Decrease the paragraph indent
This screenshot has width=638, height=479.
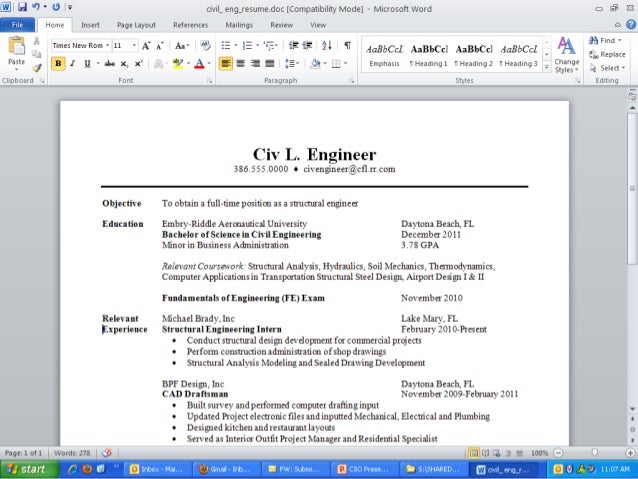click(293, 45)
